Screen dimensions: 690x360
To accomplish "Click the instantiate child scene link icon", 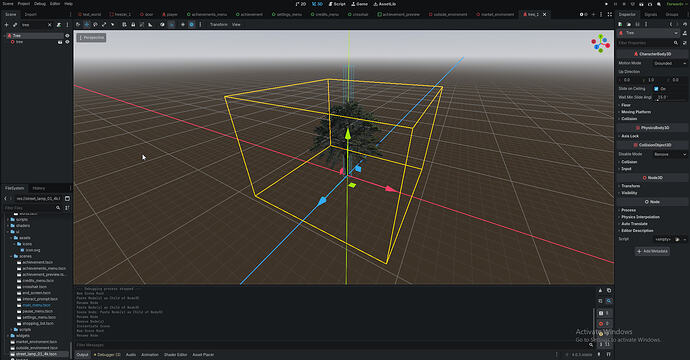I will pyautogui.click(x=15, y=25).
